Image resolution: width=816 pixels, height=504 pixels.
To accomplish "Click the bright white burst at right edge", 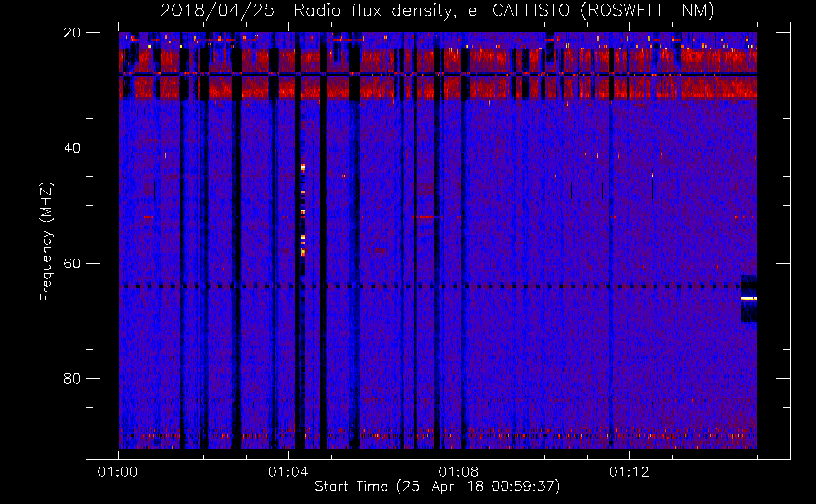I will (749, 299).
